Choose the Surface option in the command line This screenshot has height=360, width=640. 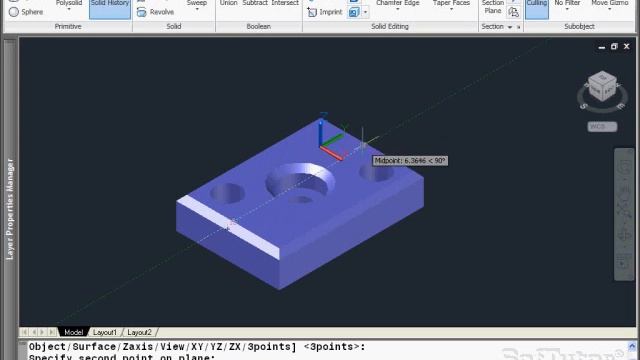click(x=94, y=347)
